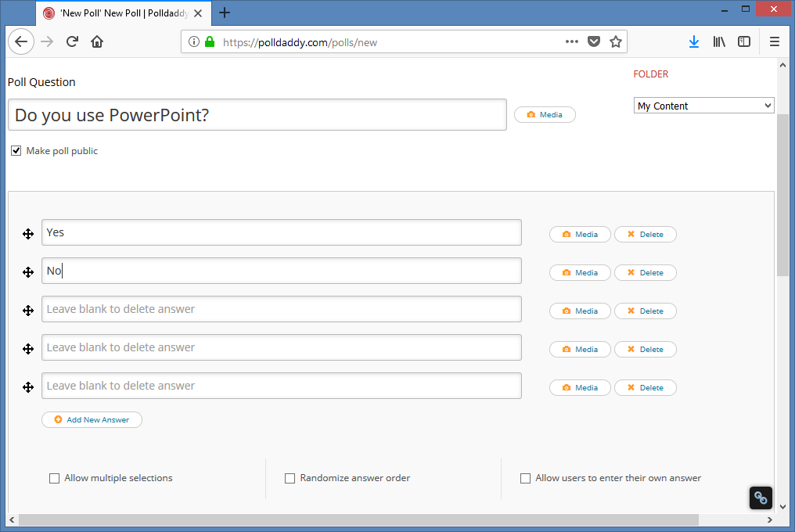The image size is (795, 532).
Task: Open the Firefox downloads panel
Action: tap(694, 41)
